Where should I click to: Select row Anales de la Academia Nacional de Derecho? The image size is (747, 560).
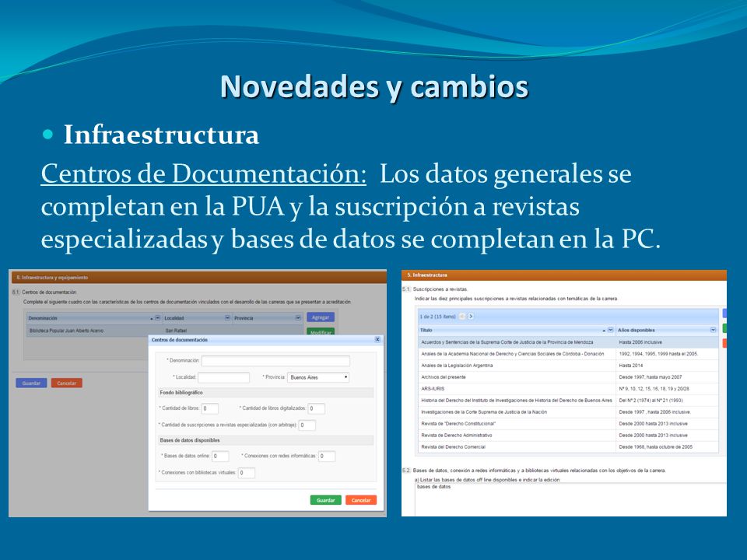tap(568, 354)
